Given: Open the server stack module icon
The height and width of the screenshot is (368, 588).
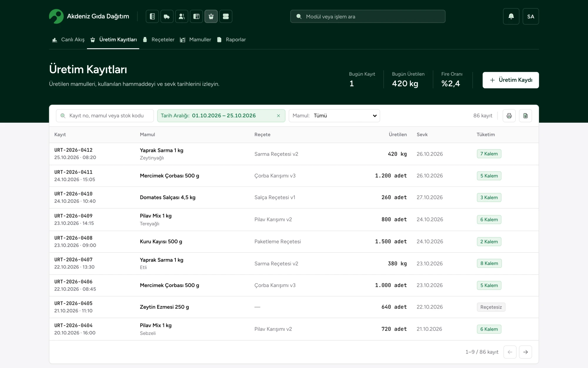Looking at the screenshot, I should pos(226,16).
